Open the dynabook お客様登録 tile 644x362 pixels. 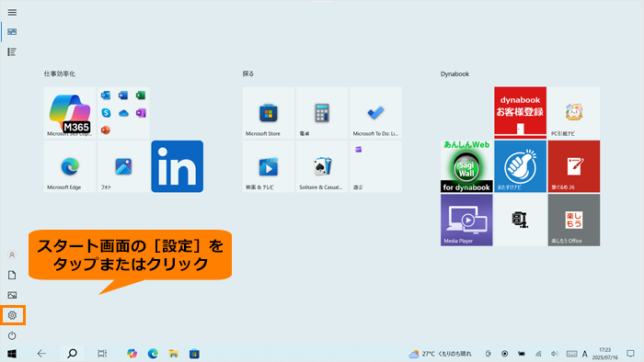pos(521,113)
